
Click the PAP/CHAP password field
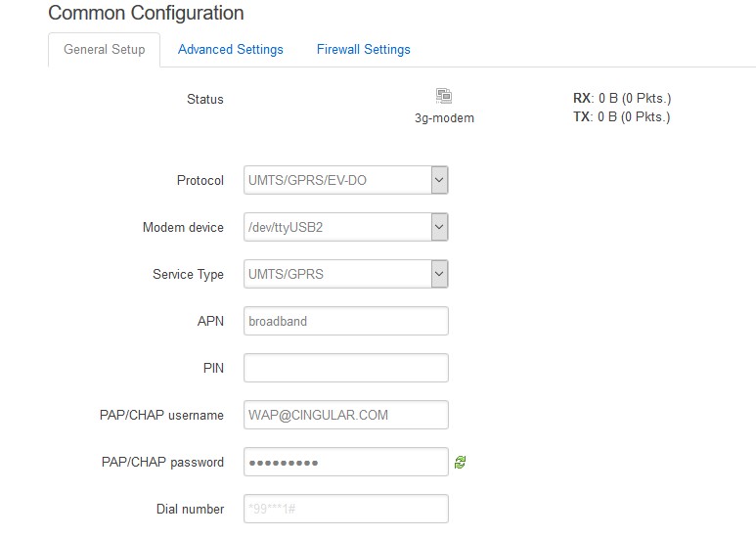pos(345,462)
